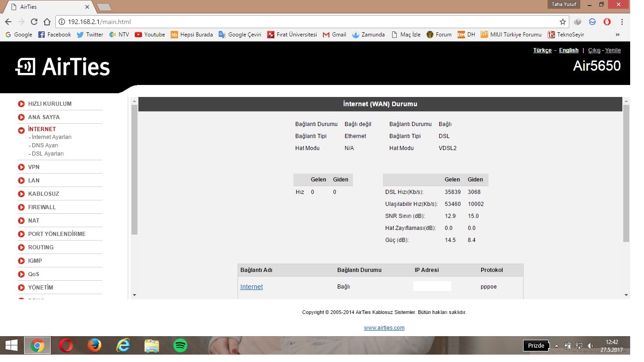Open the Facebook bookmark
The image size is (644, 362).
(x=54, y=35)
